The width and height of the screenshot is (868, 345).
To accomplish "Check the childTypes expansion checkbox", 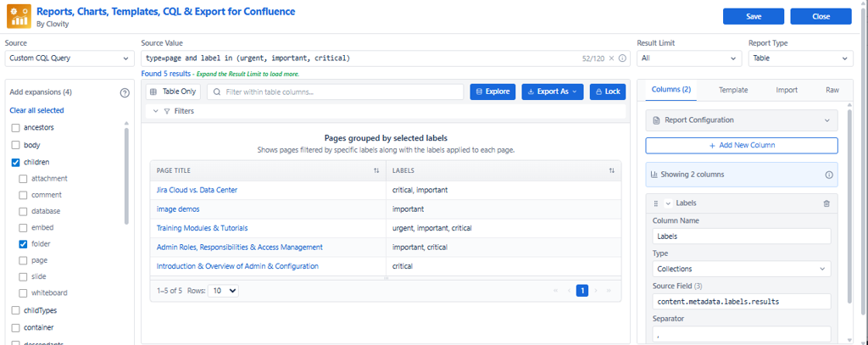I will click(x=15, y=310).
